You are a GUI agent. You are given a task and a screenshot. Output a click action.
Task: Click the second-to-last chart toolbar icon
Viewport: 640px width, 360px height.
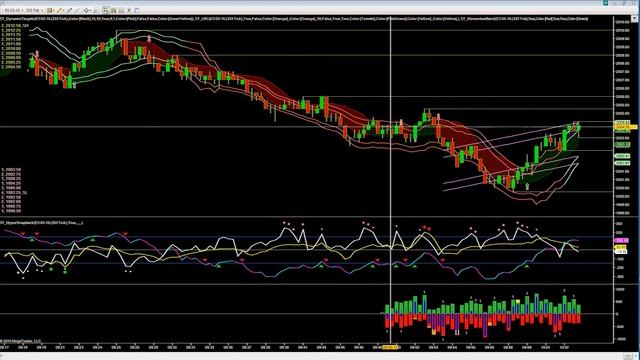point(129,10)
